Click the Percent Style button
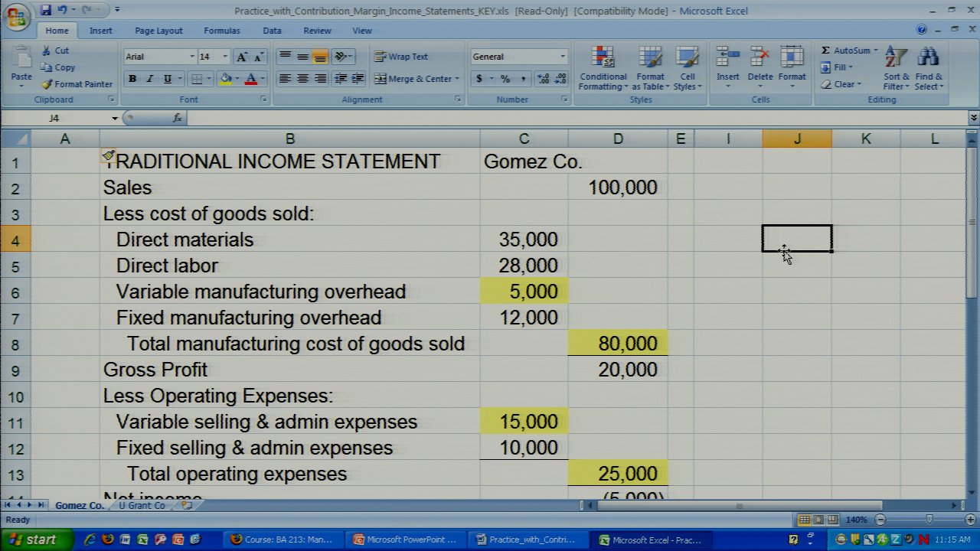The height and width of the screenshot is (551, 980). (x=505, y=79)
